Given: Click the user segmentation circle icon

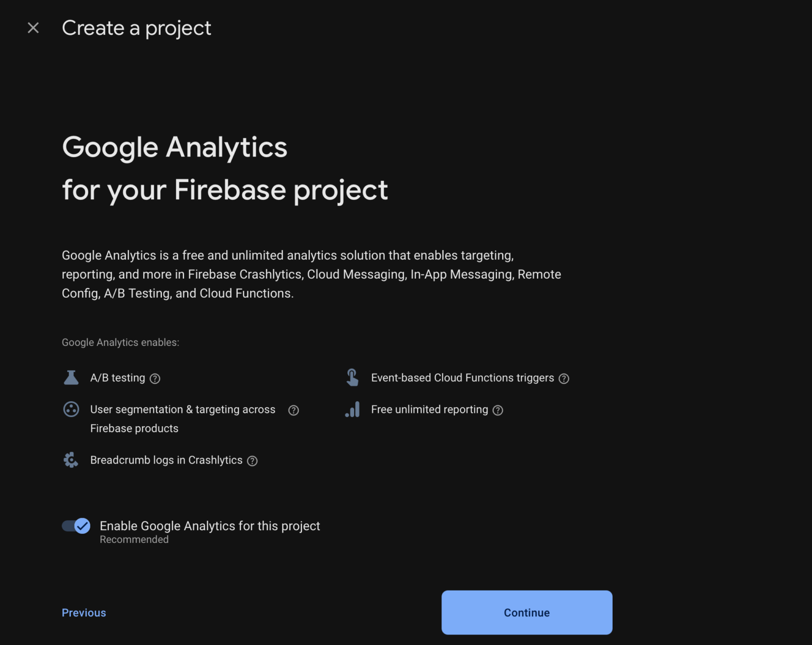Looking at the screenshot, I should pos(71,409).
